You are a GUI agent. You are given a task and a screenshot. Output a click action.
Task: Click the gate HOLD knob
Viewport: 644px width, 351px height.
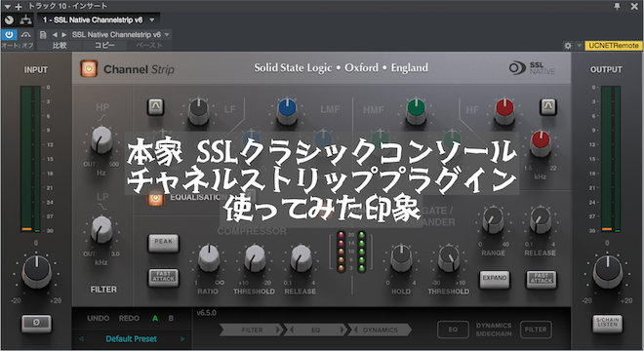pos(401,257)
